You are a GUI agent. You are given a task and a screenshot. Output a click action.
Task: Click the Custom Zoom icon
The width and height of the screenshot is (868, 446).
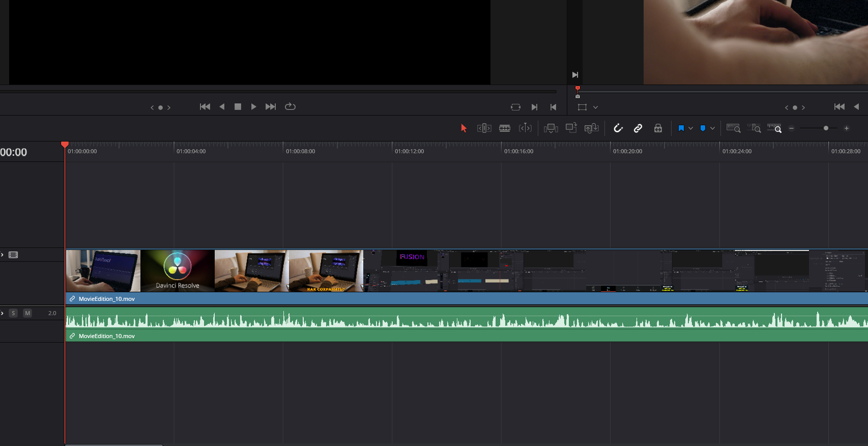774,128
